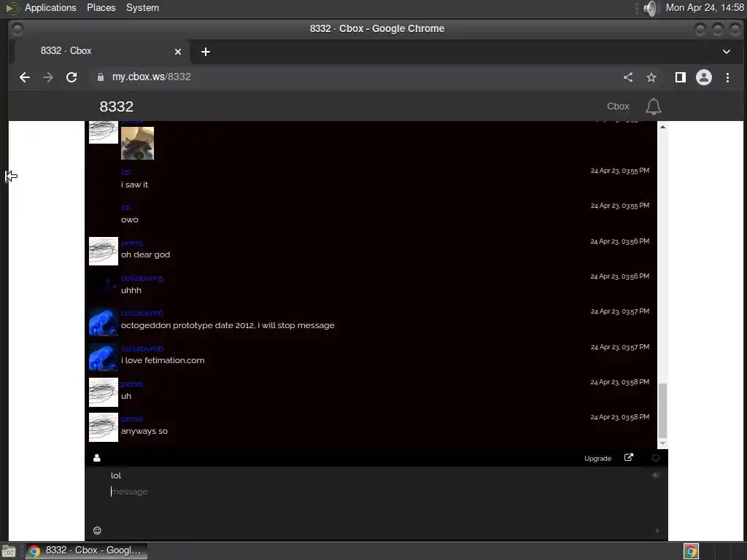Click avatar next to 'uh' message

pos(104,392)
